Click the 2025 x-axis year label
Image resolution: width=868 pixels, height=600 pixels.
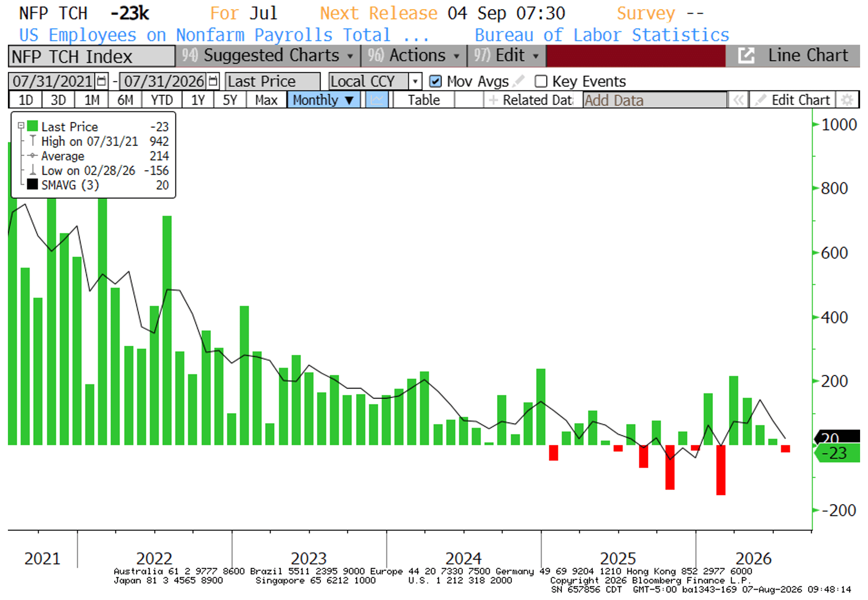(x=618, y=558)
